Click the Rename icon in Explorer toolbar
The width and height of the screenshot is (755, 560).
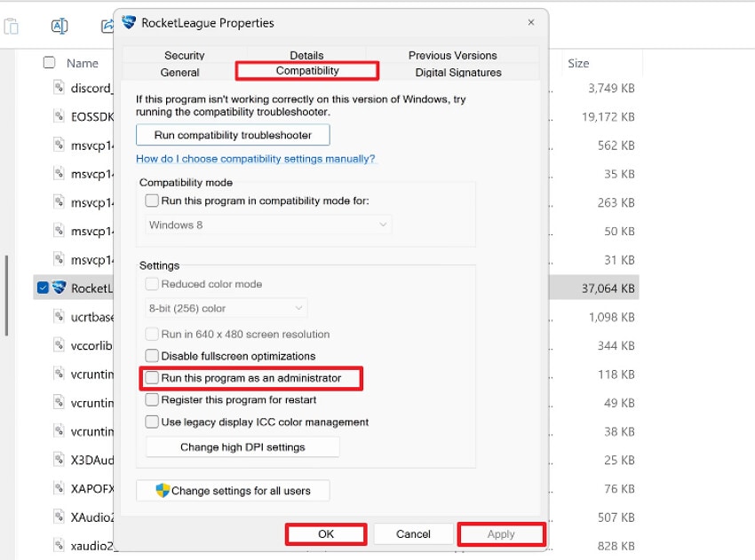tap(60, 26)
